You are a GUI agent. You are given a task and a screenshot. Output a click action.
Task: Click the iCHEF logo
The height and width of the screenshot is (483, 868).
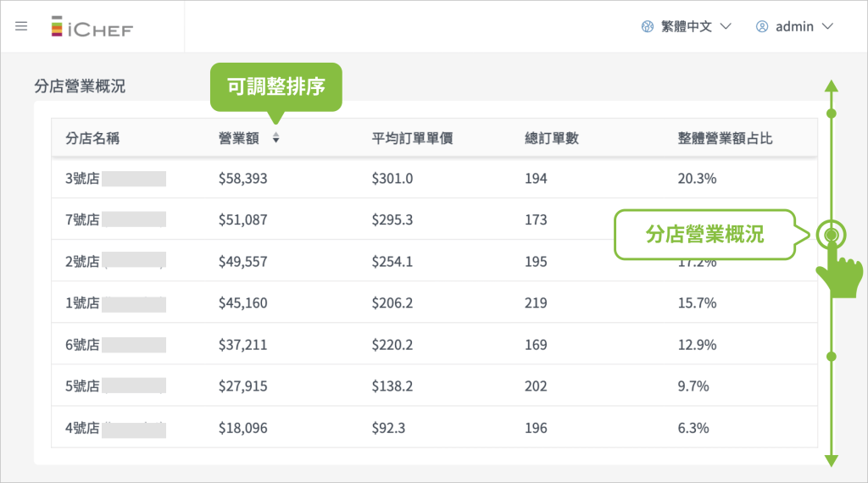click(92, 27)
